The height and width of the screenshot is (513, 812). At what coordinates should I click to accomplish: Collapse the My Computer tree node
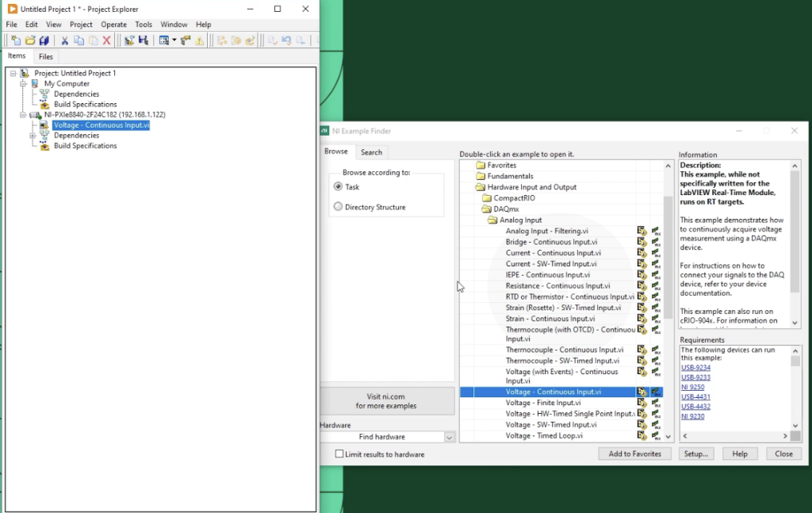[x=23, y=83]
